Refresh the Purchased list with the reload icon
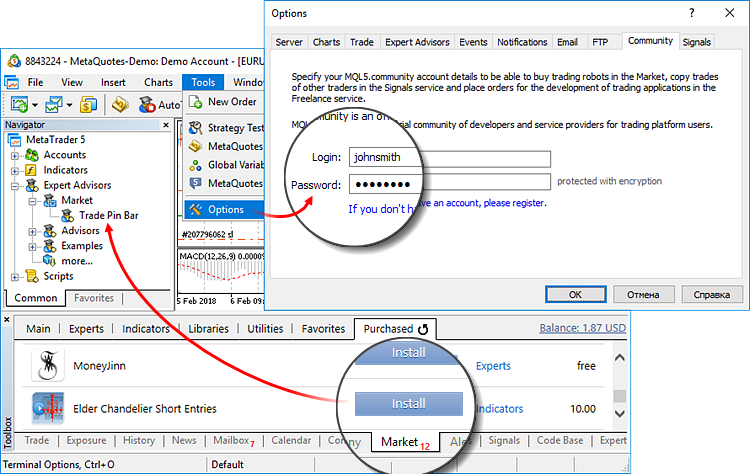Image resolution: width=750 pixels, height=474 pixels. point(423,329)
